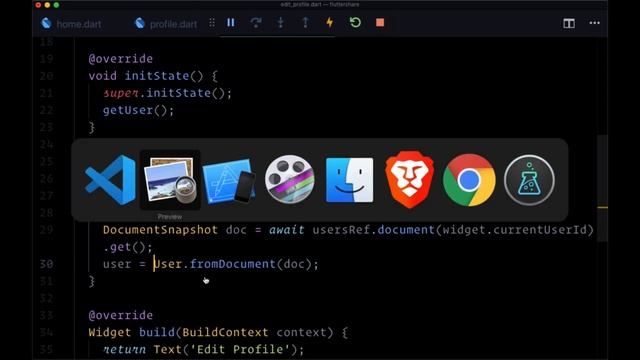Viewport: 640px width, 360px height.
Task: Click the 'DocumentSnapshot' type name
Action: [160, 230]
